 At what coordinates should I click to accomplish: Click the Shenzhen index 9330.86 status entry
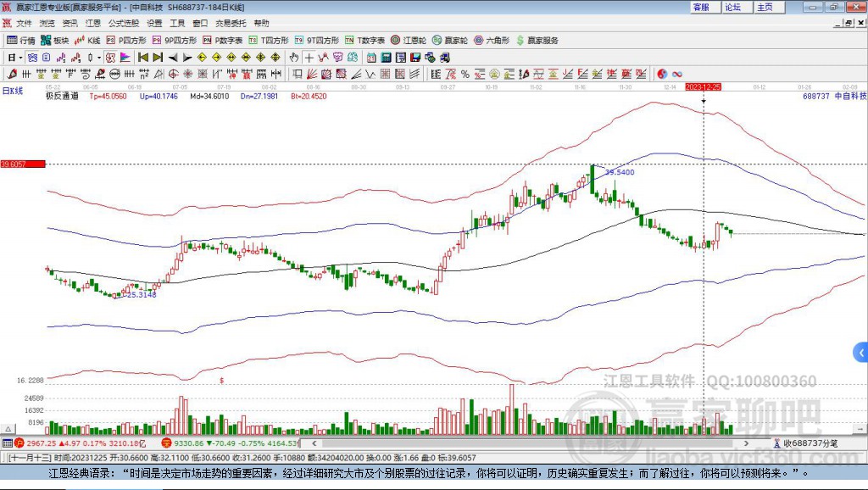click(231, 443)
